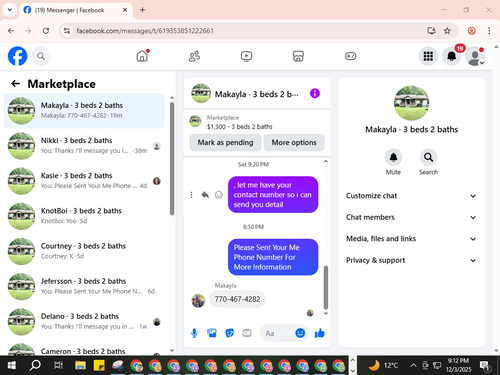Open a new browser tab
This screenshot has height=375, width=500.
coord(142,10)
